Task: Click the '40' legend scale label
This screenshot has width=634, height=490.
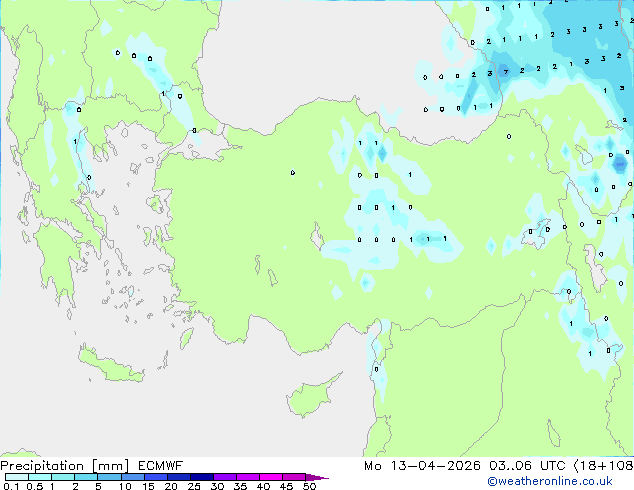Action: (x=263, y=486)
